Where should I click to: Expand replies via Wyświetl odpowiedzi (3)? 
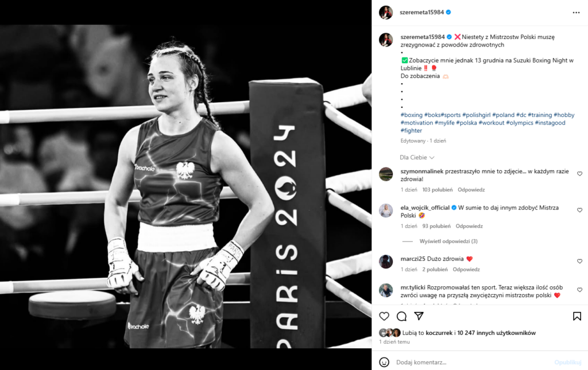(448, 241)
